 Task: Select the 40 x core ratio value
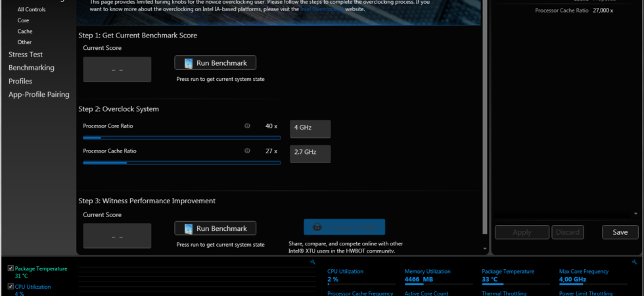pyautogui.click(x=271, y=126)
